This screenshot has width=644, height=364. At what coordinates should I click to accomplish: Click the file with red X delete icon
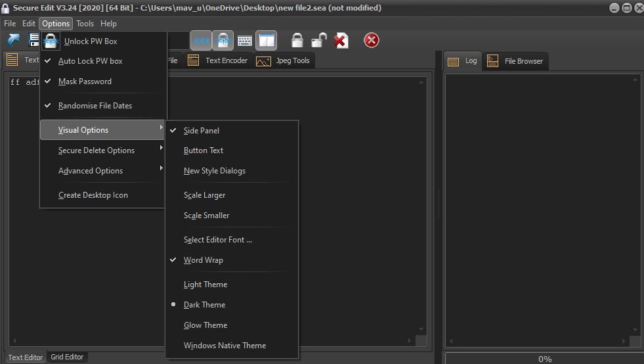coord(341,41)
